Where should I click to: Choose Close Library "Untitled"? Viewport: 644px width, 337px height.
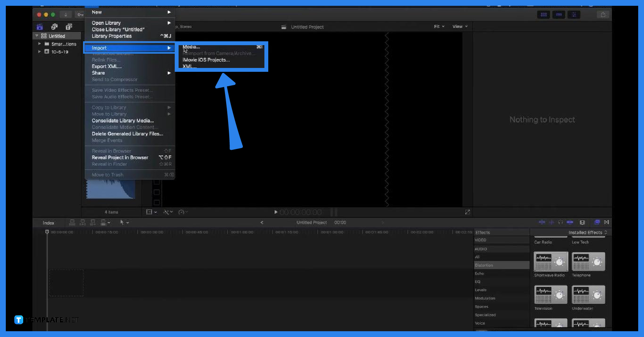point(130,29)
